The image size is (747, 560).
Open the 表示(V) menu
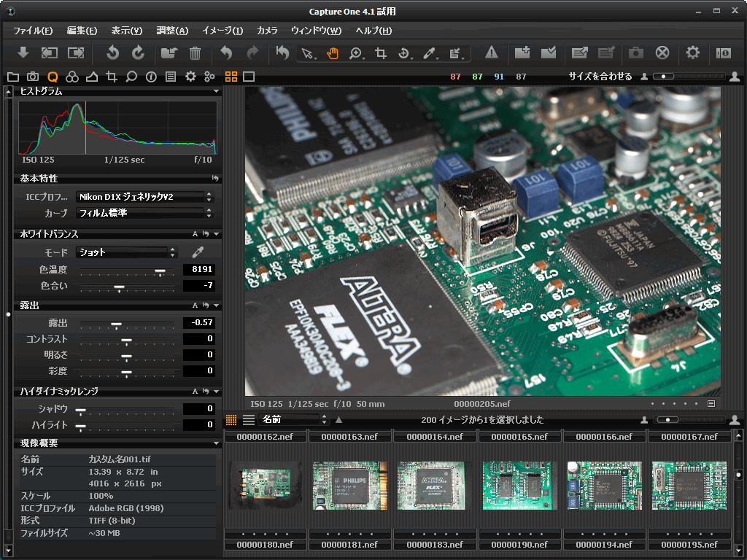[x=127, y=31]
